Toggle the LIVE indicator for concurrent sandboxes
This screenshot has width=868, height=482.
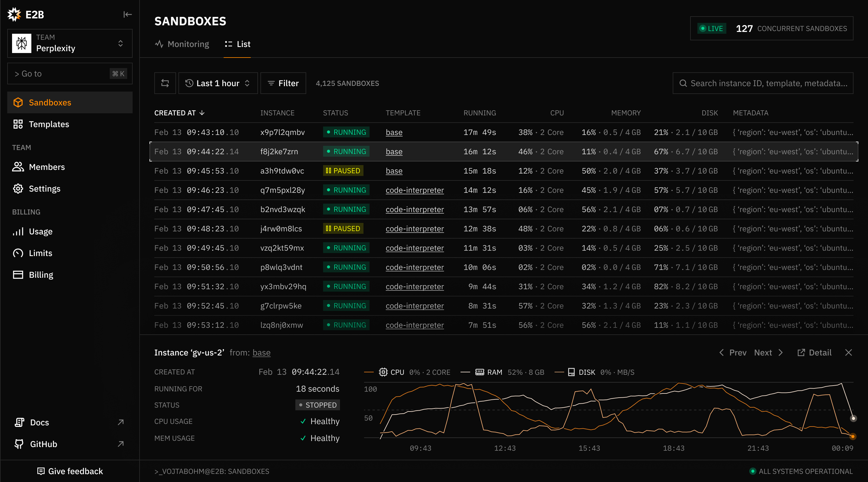tap(712, 28)
